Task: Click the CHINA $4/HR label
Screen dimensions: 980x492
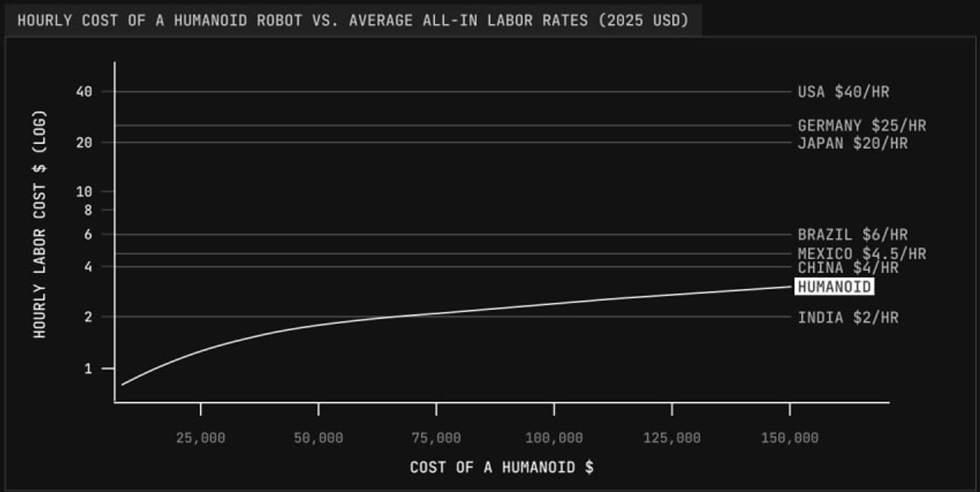Action: [x=847, y=268]
